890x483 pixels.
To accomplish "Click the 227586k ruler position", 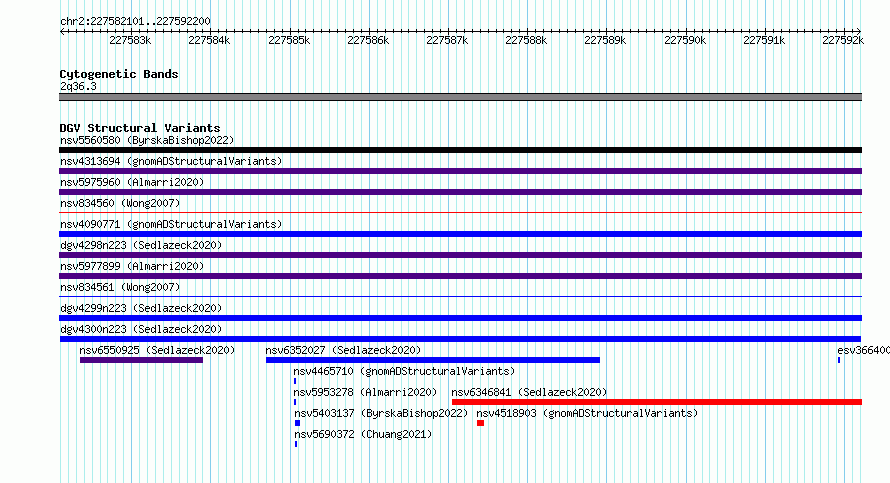I will [368, 40].
